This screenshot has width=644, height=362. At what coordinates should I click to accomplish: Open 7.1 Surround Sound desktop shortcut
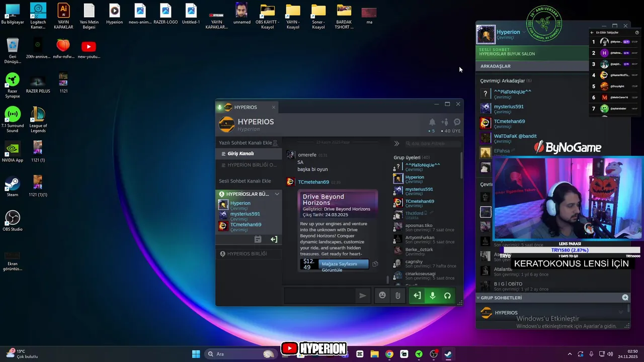[13, 120]
